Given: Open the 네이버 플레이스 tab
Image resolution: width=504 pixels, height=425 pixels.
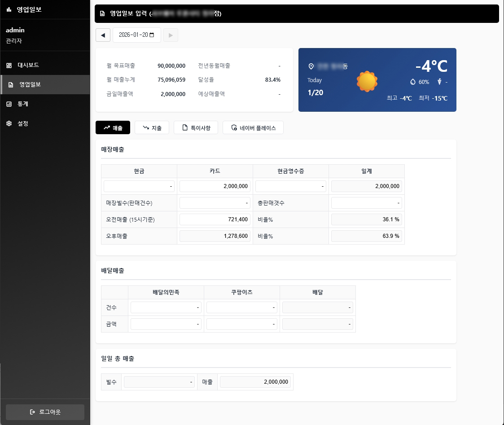Looking at the screenshot, I should coord(253,128).
